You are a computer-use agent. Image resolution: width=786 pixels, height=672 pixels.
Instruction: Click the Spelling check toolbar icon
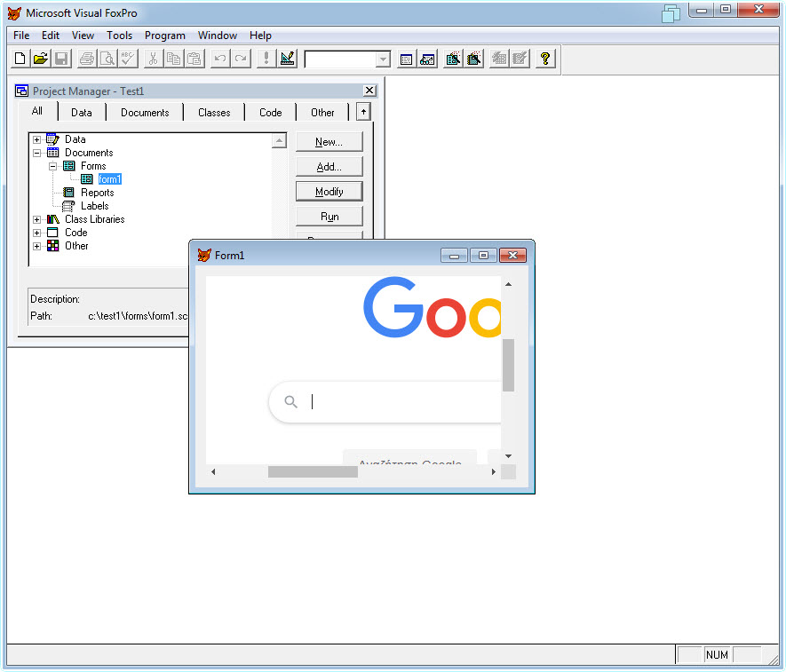[128, 59]
